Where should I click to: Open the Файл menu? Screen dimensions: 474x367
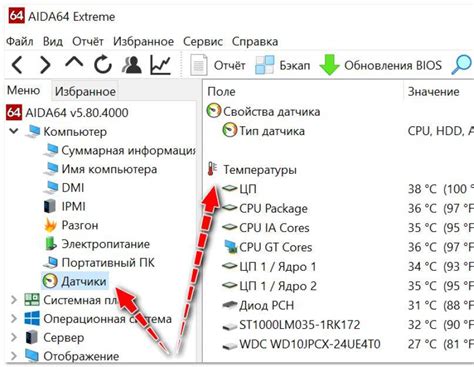20,41
